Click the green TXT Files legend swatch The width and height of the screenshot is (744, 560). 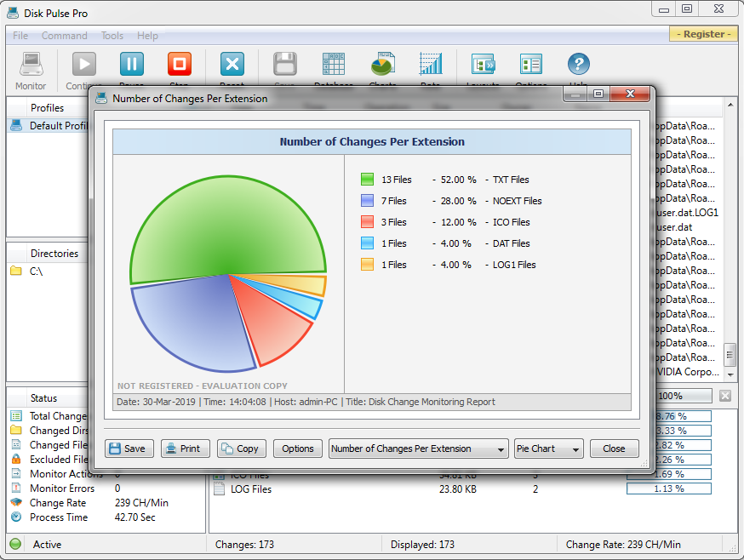click(367, 180)
